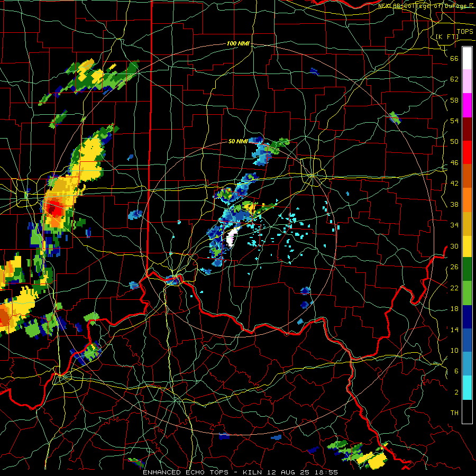The width and height of the screenshot is (476, 476).
Task: Select the 38 legend value
Action: pyautogui.click(x=454, y=204)
